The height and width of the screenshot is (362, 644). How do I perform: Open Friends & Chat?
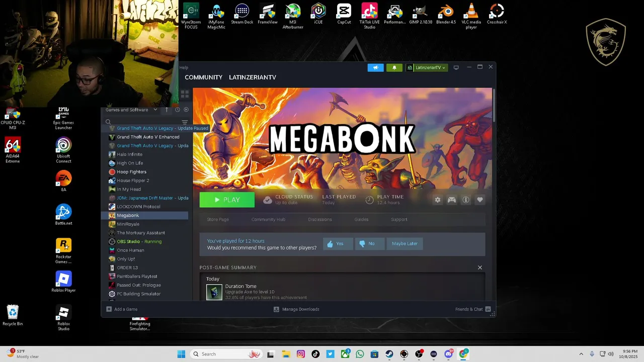click(473, 309)
